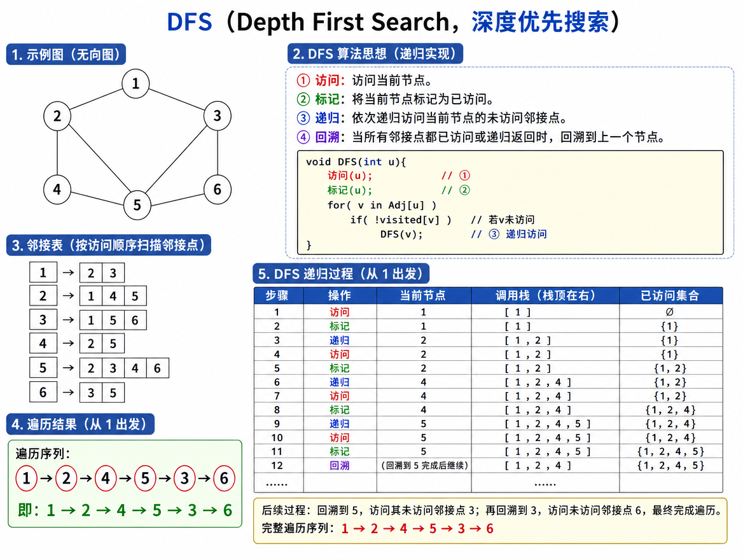Image resolution: width=743 pixels, height=560 pixels.
Task: Select red-circled 6 in the traversal sequence
Action: [224, 479]
